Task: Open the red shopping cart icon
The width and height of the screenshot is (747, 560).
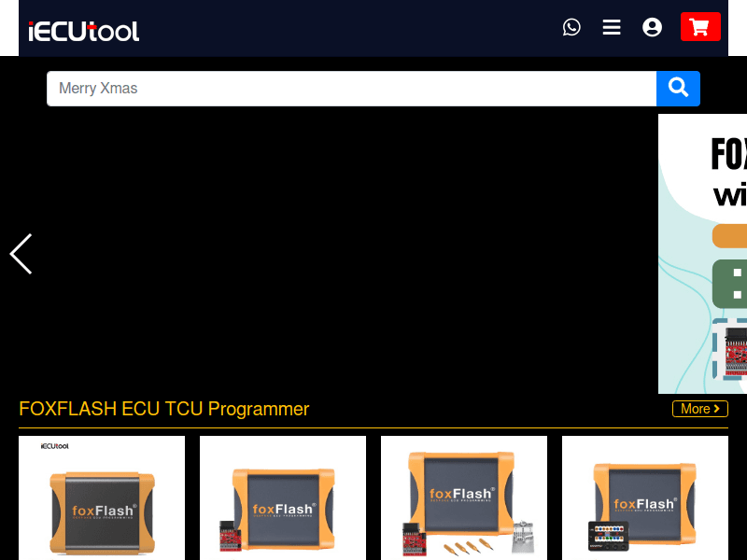Action: (x=700, y=26)
